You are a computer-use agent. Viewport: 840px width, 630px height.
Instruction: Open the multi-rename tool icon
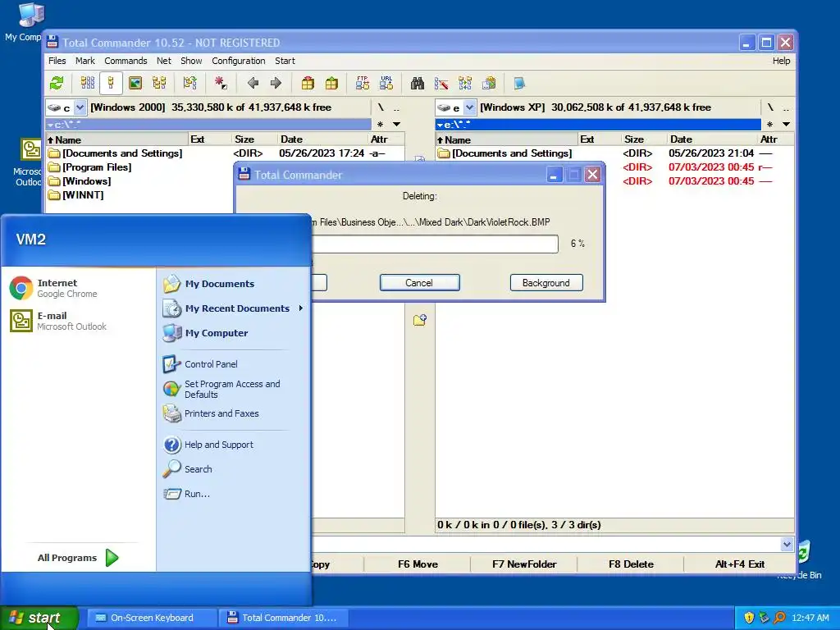click(x=441, y=83)
